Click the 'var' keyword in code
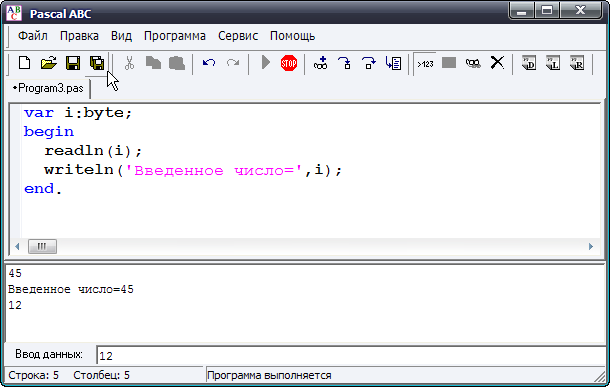 click(x=39, y=113)
